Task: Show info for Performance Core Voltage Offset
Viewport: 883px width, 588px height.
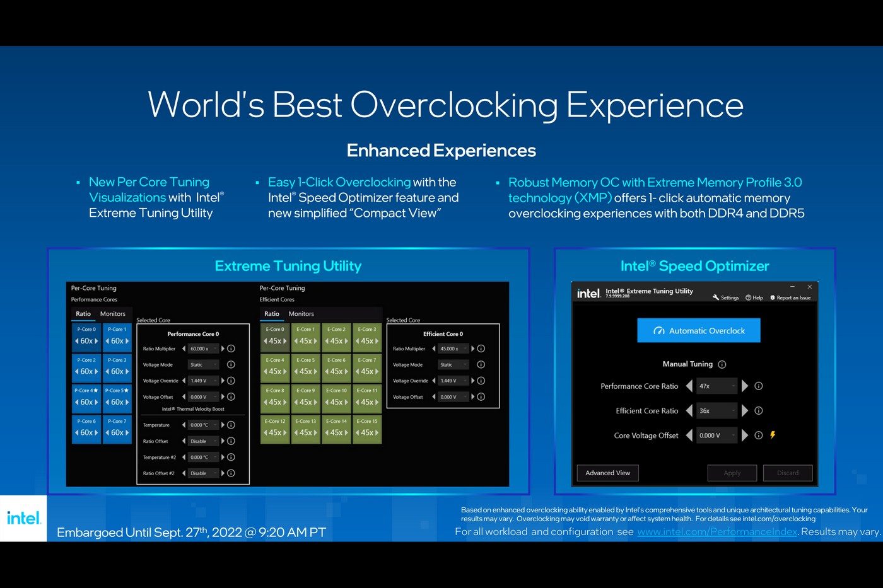Action: (231, 396)
